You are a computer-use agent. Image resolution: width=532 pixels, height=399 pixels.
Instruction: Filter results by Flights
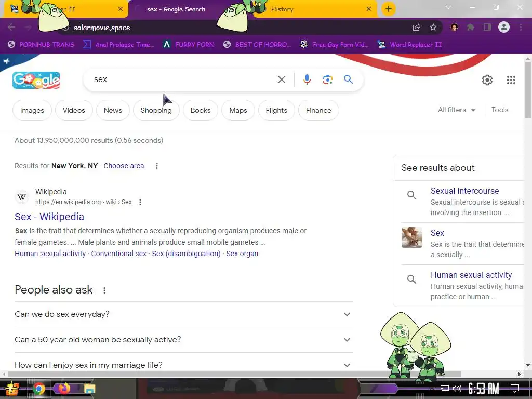276,110
